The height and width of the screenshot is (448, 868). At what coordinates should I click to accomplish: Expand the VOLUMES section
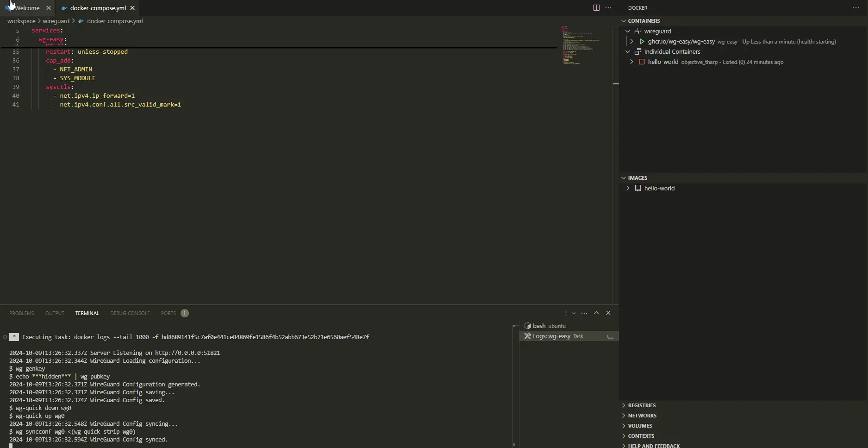coord(624,426)
